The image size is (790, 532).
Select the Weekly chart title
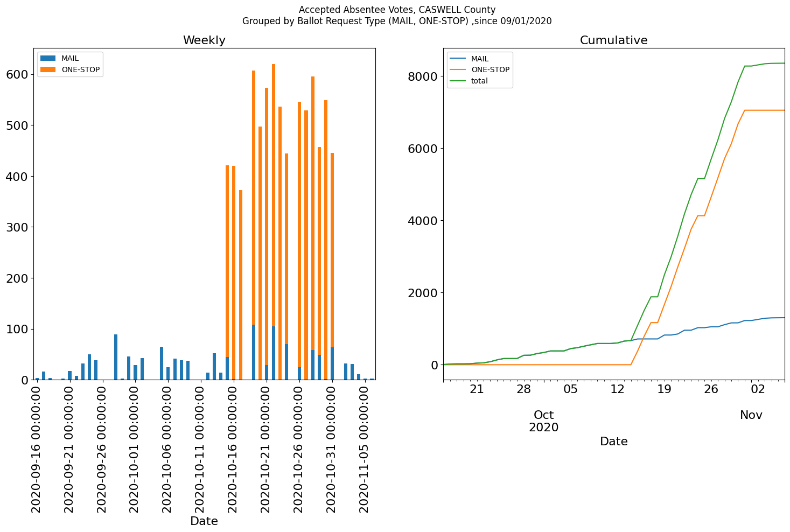(x=204, y=40)
